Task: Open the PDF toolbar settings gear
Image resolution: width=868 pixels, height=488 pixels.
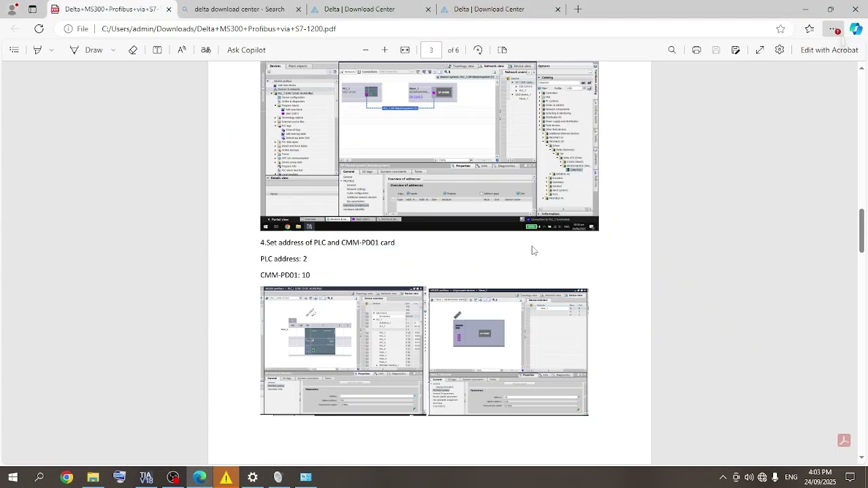Action: [780, 49]
